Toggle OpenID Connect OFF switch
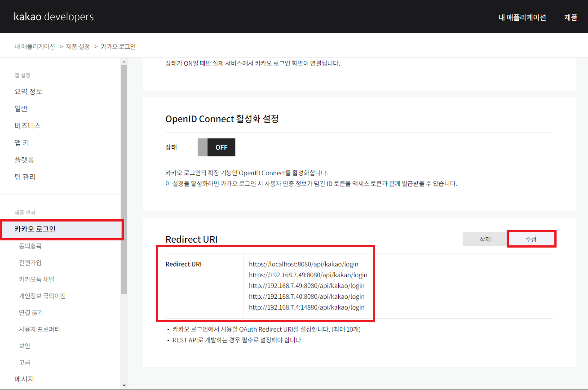Screen dimensions: 588x390 click(x=217, y=147)
